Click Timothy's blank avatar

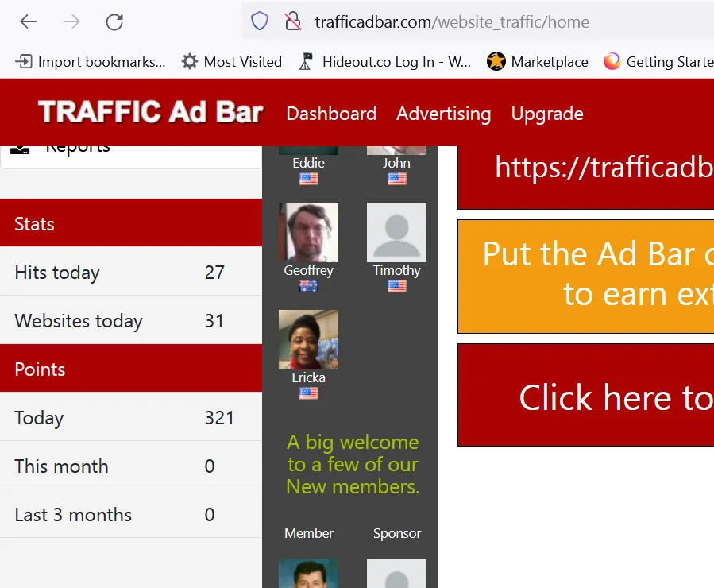[396, 232]
